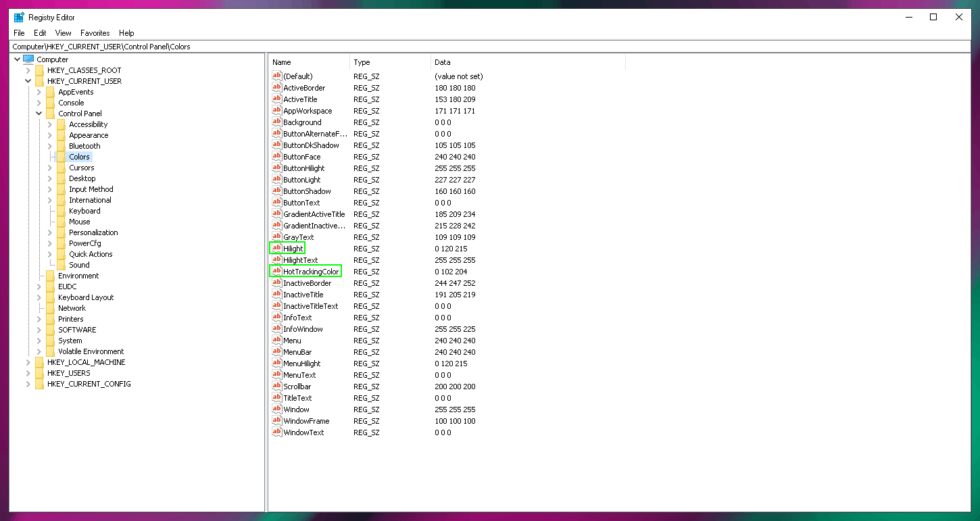Expand the HKEY_CLASSES_ROOT hive
Viewport: 980px width, 521px height.
(x=28, y=70)
